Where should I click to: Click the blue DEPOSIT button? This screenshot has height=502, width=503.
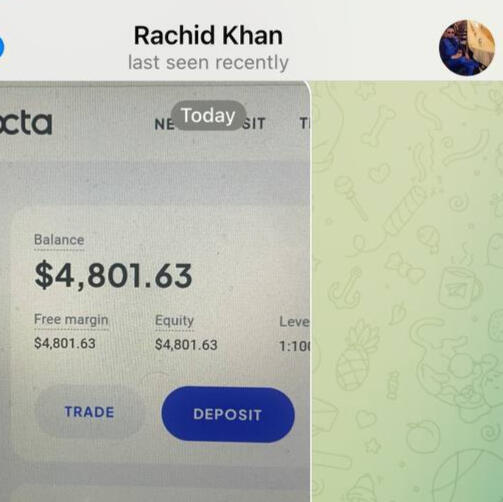(x=228, y=414)
